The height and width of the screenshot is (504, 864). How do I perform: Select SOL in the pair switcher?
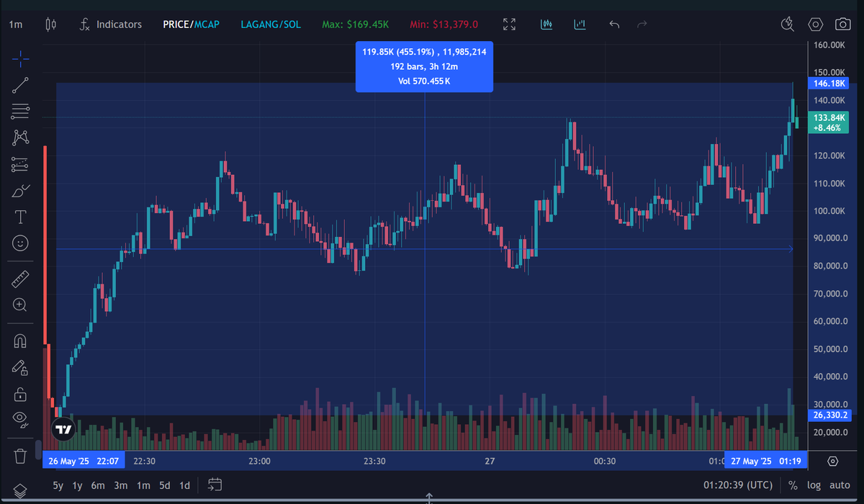[x=292, y=24]
